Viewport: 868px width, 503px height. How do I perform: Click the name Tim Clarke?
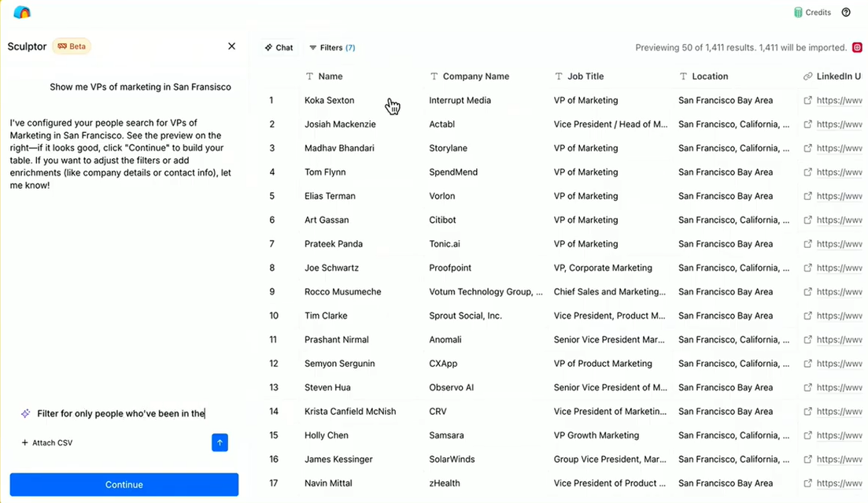coord(326,315)
